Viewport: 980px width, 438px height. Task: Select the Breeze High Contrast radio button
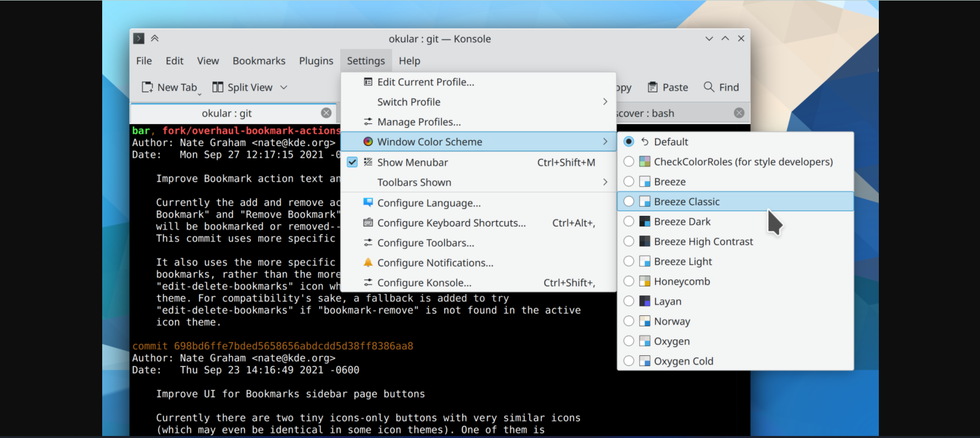click(629, 241)
